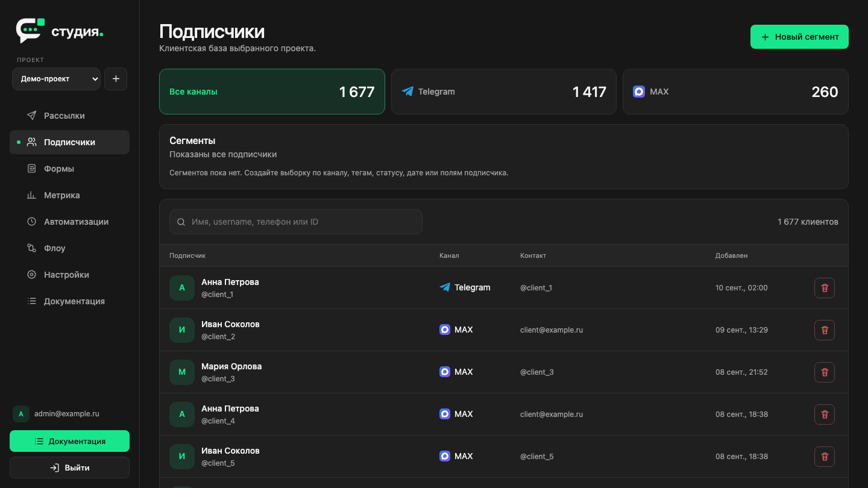
Task: Click the avatar of @client_3
Action: (182, 372)
